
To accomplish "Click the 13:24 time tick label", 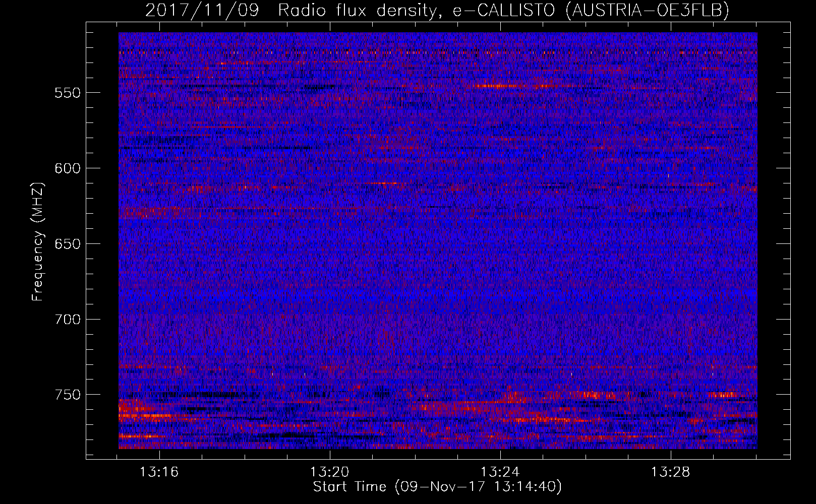I will [x=500, y=472].
